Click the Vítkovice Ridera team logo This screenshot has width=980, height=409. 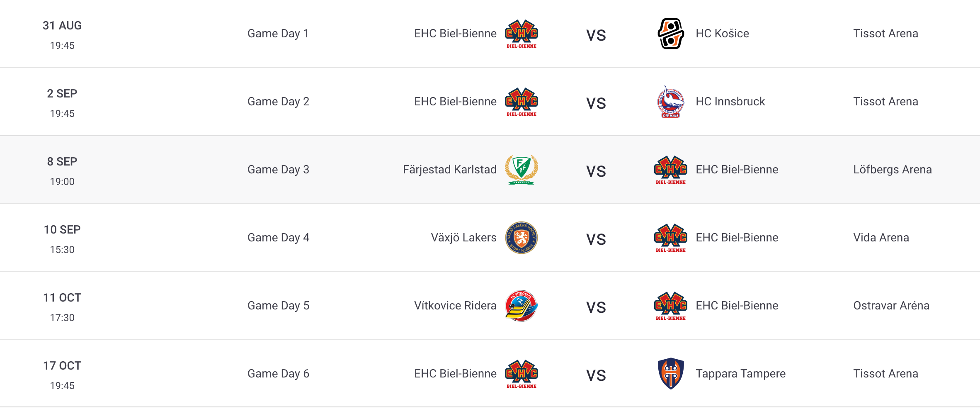point(522,306)
